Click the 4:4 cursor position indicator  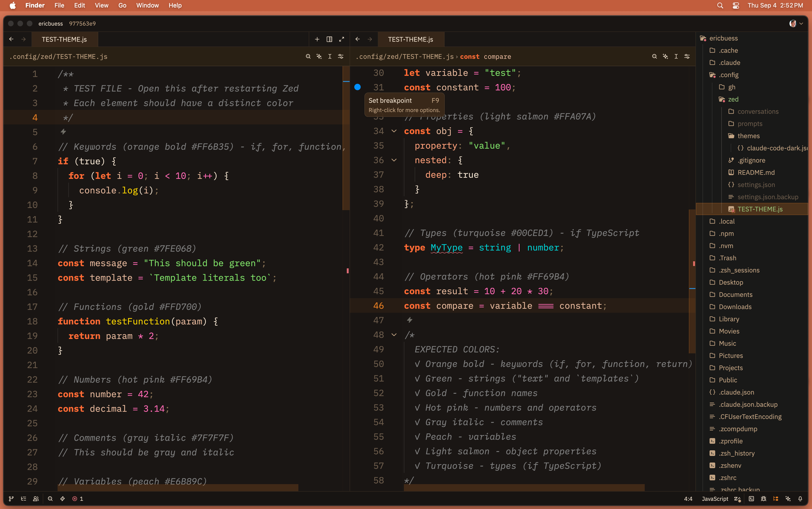click(x=688, y=499)
